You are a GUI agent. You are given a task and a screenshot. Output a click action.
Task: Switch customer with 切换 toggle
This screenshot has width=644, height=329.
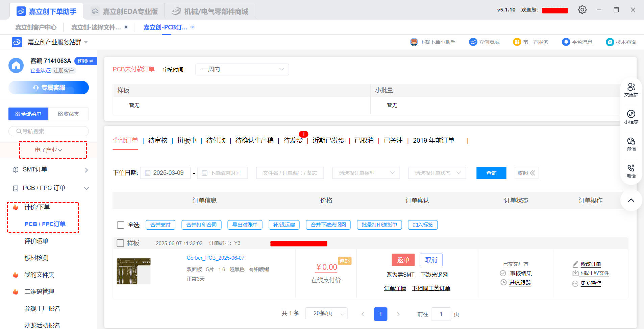(x=85, y=61)
